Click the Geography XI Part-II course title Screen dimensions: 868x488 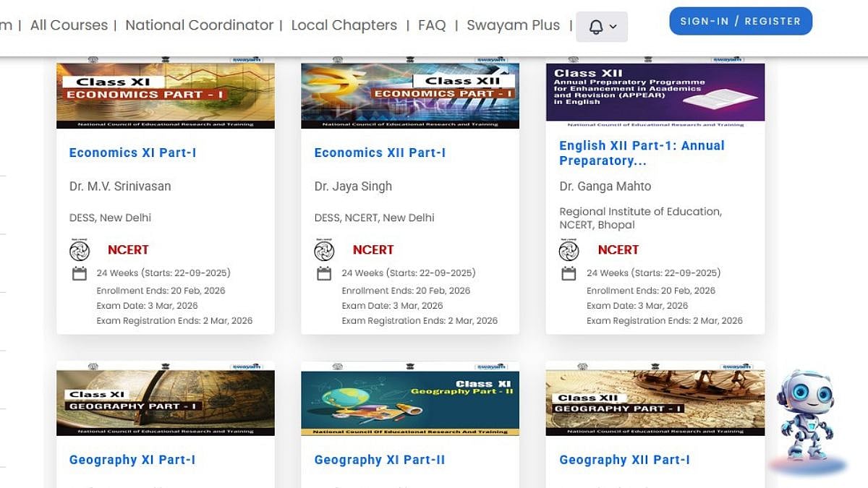(x=379, y=460)
